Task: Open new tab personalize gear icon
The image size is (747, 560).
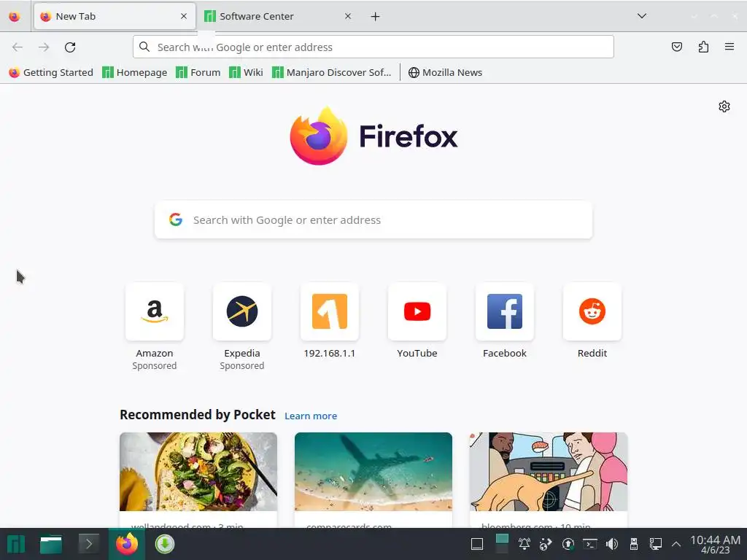Action: (x=724, y=106)
